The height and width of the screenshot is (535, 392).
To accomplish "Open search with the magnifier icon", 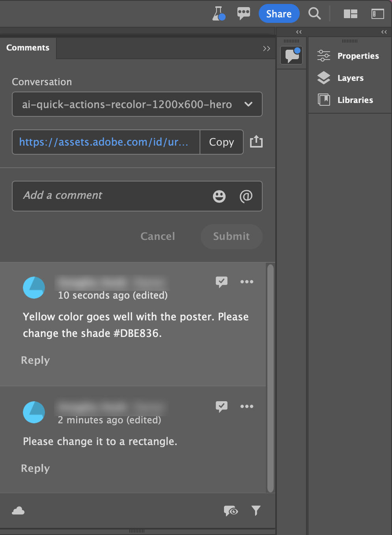I will (x=314, y=13).
